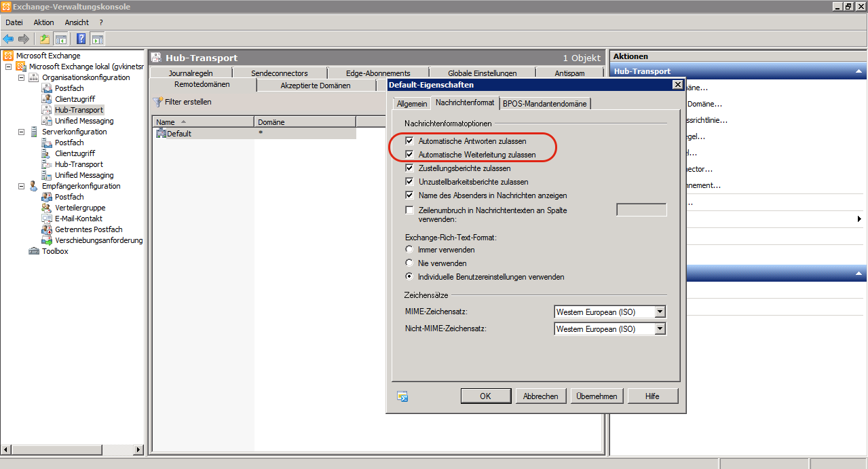
Task: Collapse the Organisationskonfiguration tree node
Action: point(22,77)
